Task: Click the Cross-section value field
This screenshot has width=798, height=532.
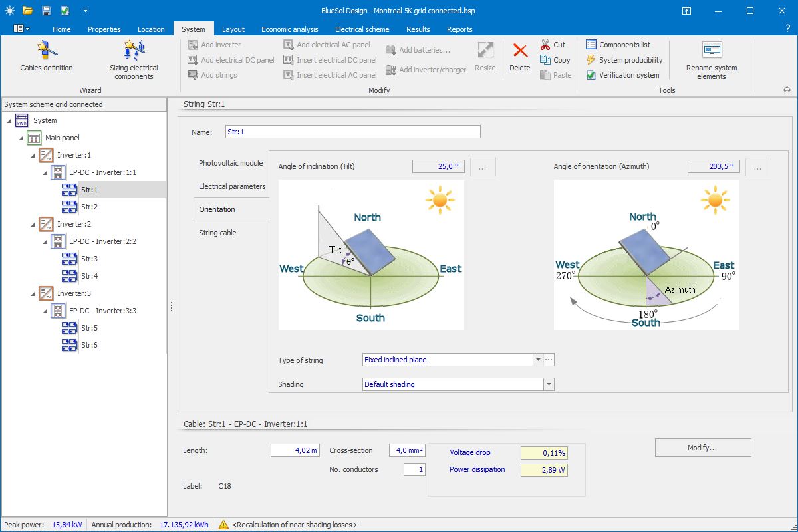Action: coord(407,451)
